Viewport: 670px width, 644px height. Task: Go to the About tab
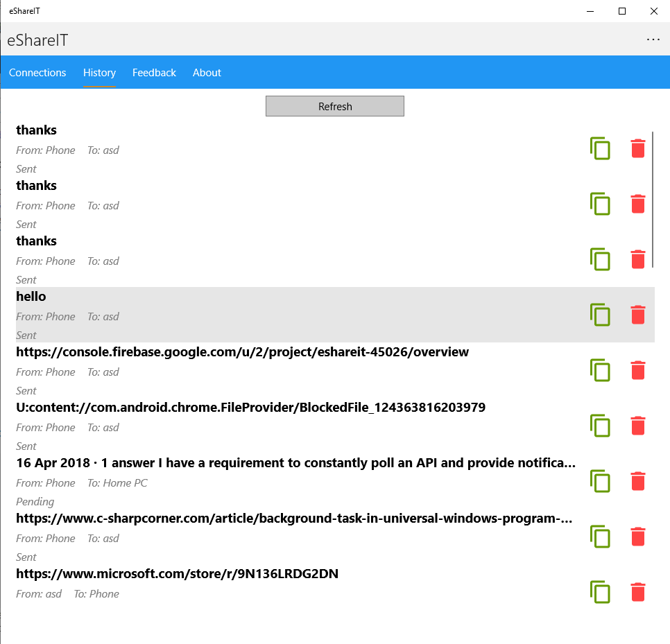(x=207, y=73)
